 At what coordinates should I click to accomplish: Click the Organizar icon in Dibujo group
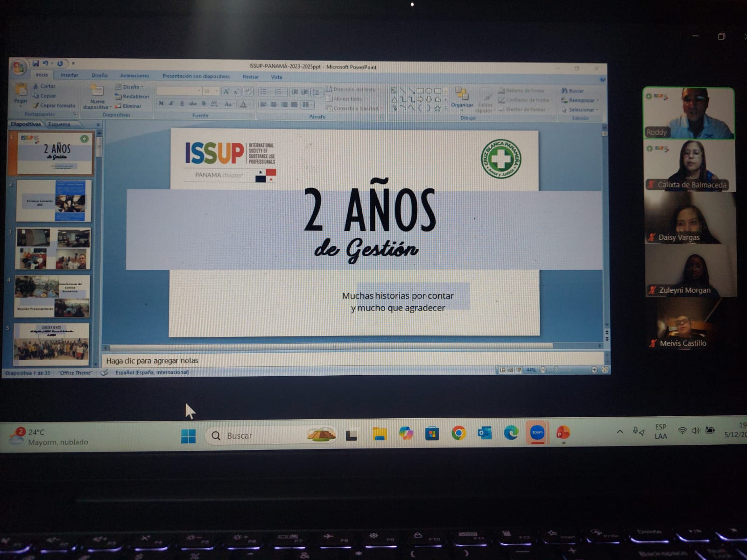click(462, 97)
